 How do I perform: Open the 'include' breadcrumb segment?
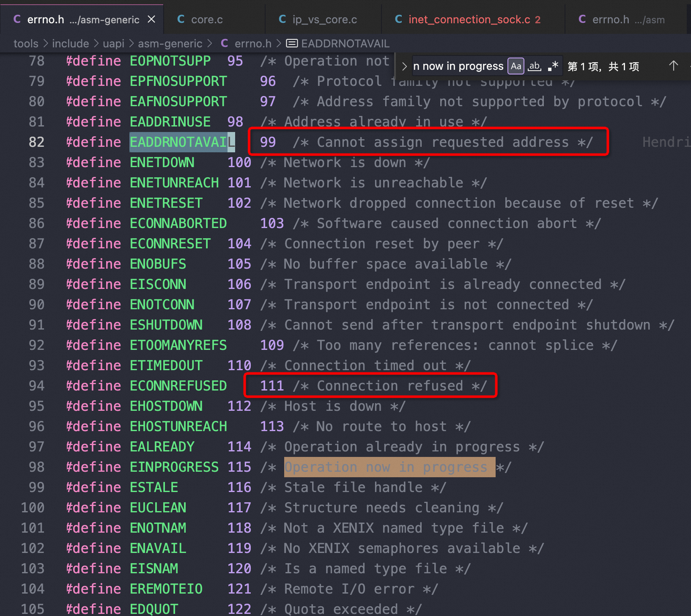[70, 44]
